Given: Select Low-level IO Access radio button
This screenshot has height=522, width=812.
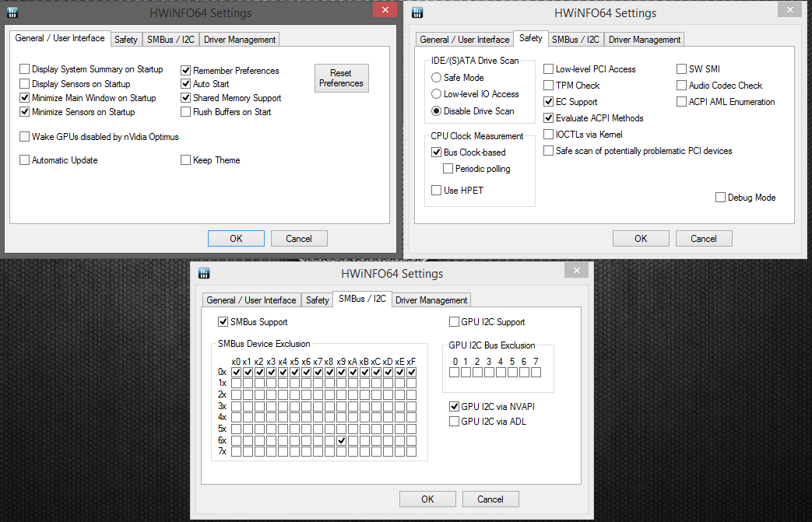Looking at the screenshot, I should click(x=475, y=94).
